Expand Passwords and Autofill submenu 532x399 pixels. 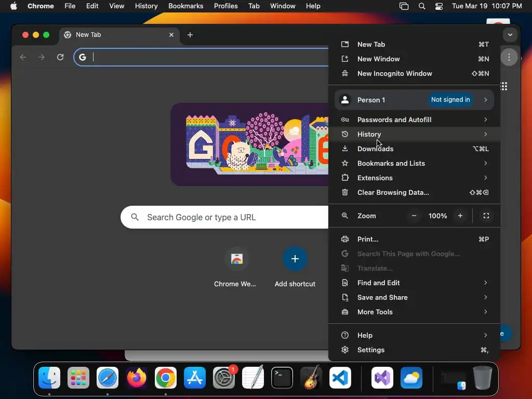click(414, 120)
